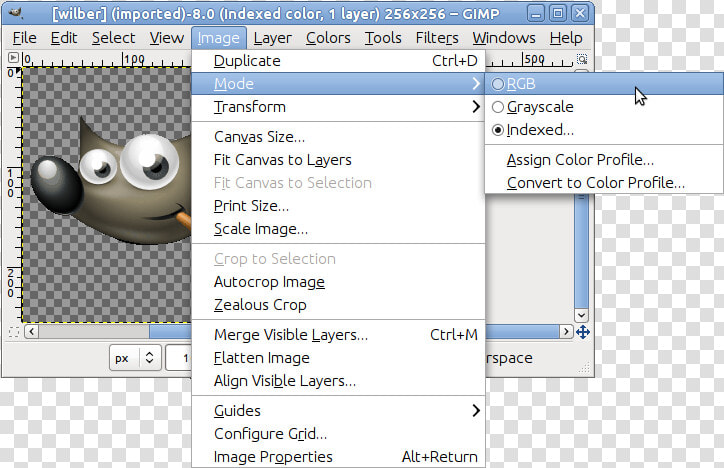Minimize the GIMP window
Screen dimensions: 724x468
tap(536, 13)
